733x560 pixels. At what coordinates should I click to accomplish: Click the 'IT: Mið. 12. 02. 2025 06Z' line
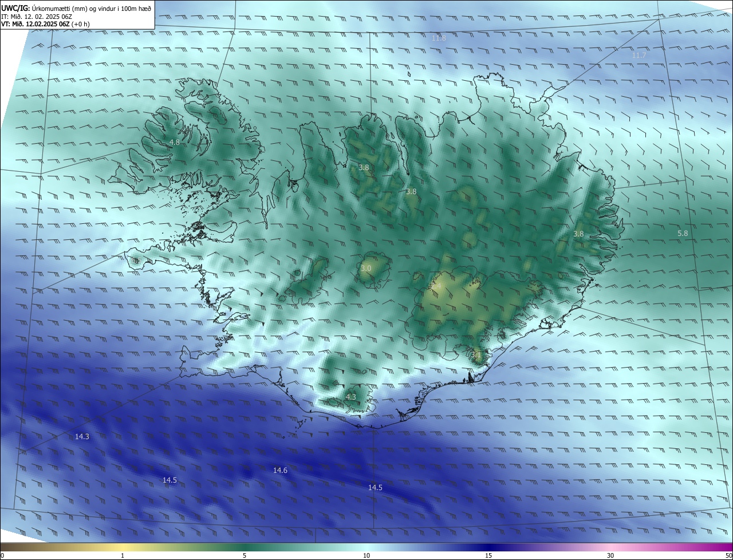coord(38,17)
